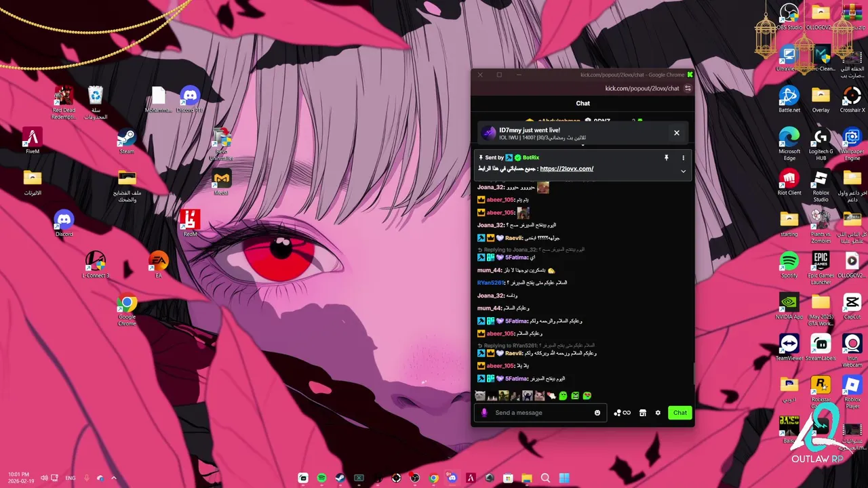
Task: Select the Google Chrome desktop icon
Action: [x=127, y=310]
